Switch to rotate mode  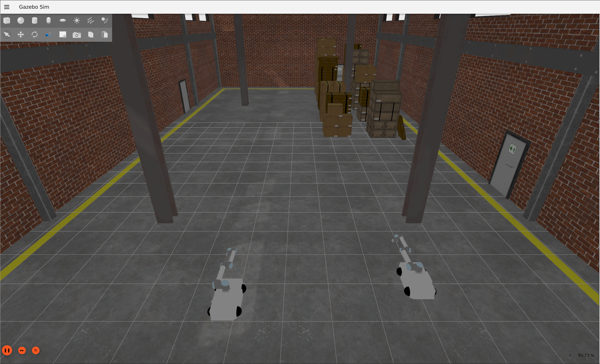[35, 34]
